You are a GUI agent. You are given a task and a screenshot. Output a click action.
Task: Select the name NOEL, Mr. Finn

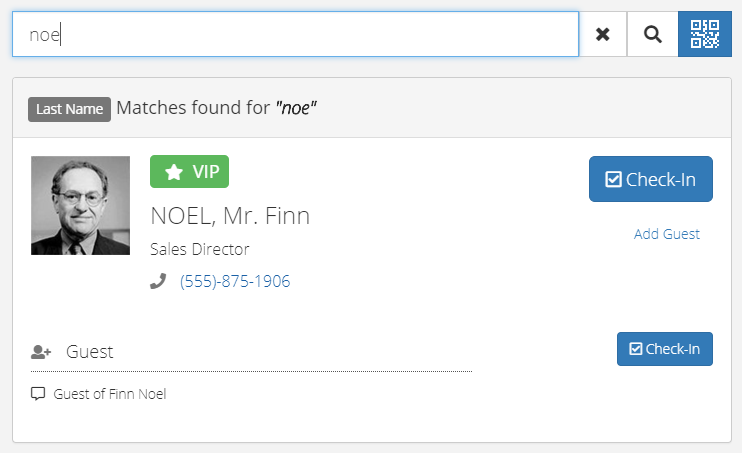point(230,216)
